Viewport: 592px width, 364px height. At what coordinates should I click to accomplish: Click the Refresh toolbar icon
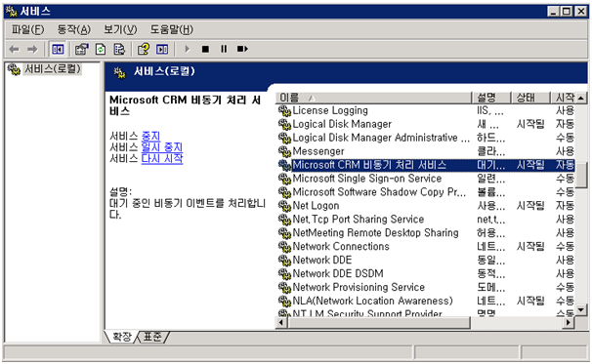pyautogui.click(x=101, y=49)
